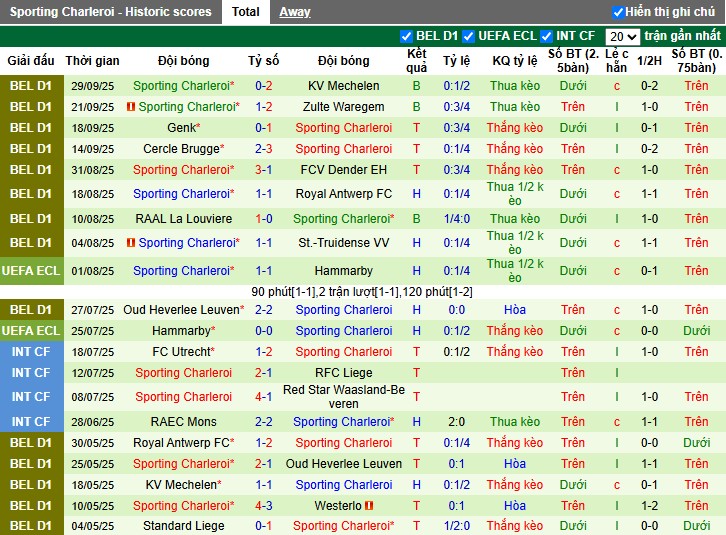Image resolution: width=726 pixels, height=535 pixels.
Task: Uncheck the UEFA ECL filter checkbox
Action: tap(468, 36)
